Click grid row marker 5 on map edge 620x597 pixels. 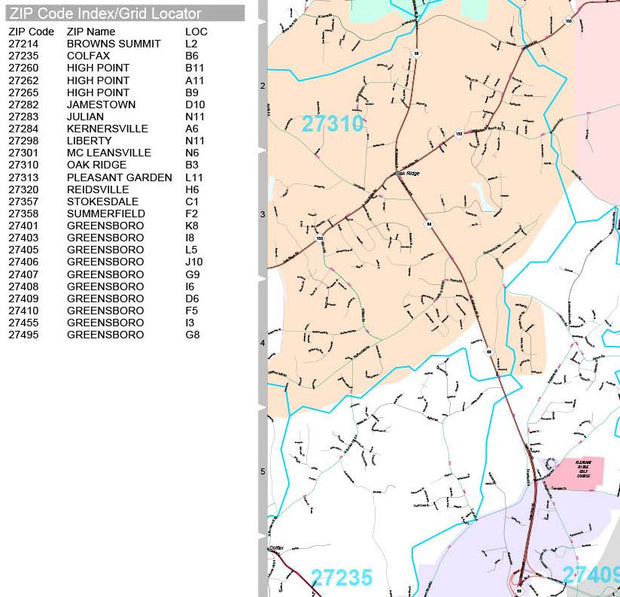tap(263, 471)
